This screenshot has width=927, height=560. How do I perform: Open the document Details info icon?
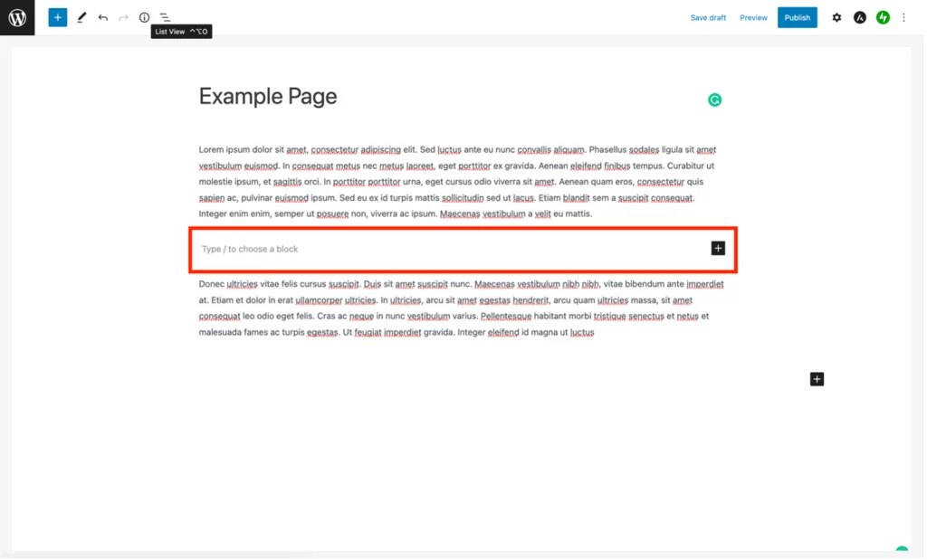click(x=144, y=18)
